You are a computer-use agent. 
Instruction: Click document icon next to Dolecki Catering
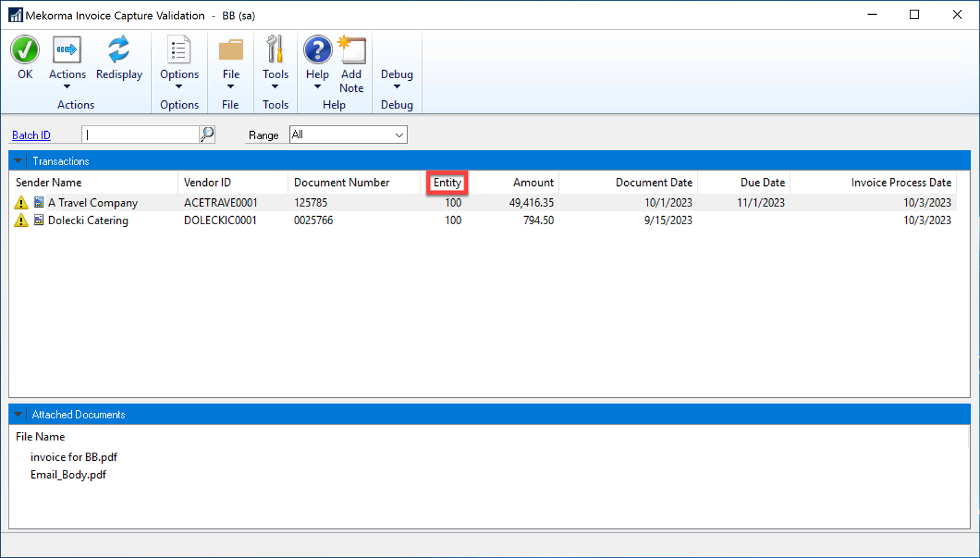tap(39, 220)
